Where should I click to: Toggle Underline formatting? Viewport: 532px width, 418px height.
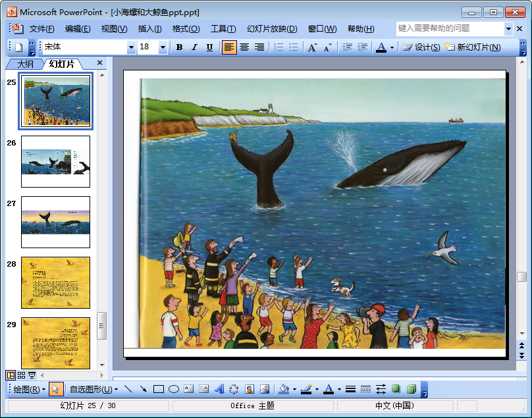[x=209, y=47]
